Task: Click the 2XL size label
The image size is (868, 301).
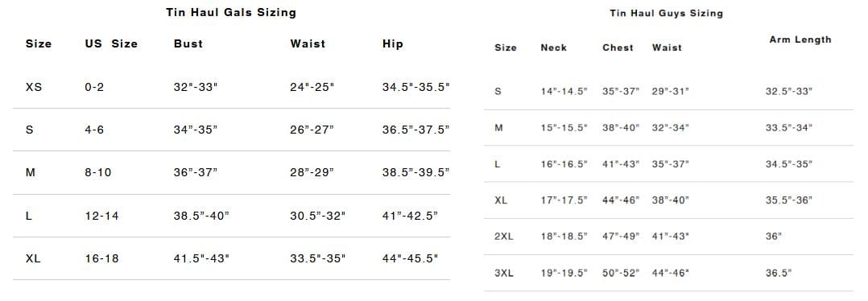Action: tap(504, 237)
